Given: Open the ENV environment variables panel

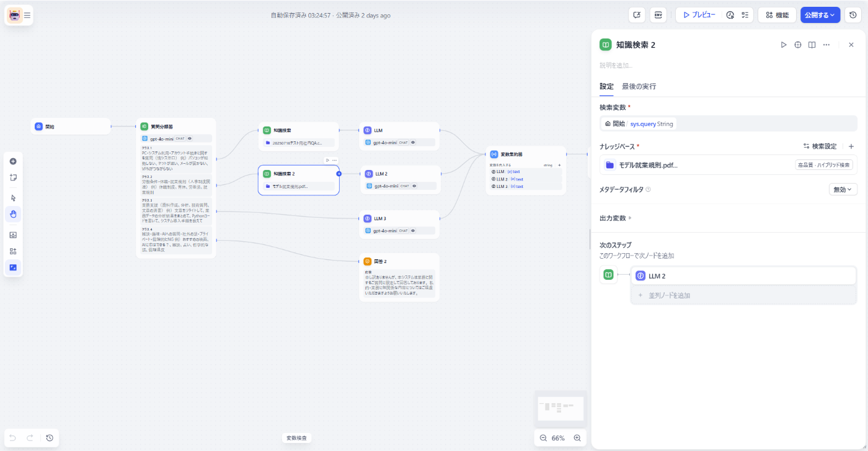Looking at the screenshot, I should 658,15.
